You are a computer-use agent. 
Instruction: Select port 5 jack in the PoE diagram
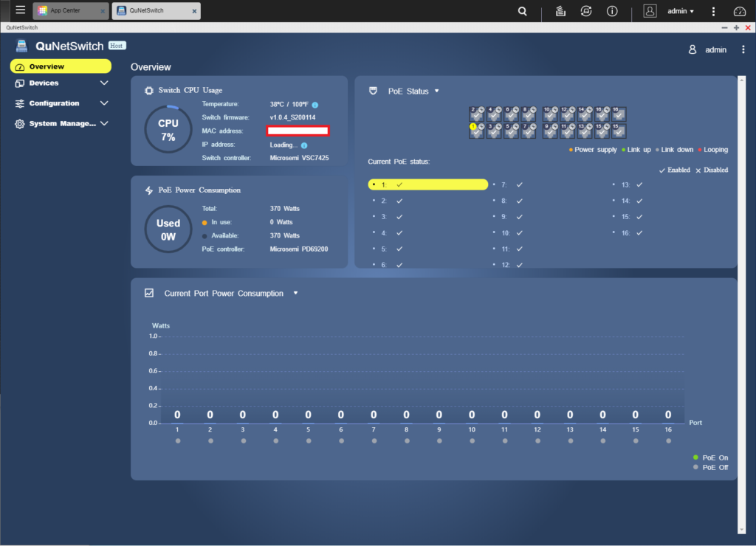click(x=511, y=131)
